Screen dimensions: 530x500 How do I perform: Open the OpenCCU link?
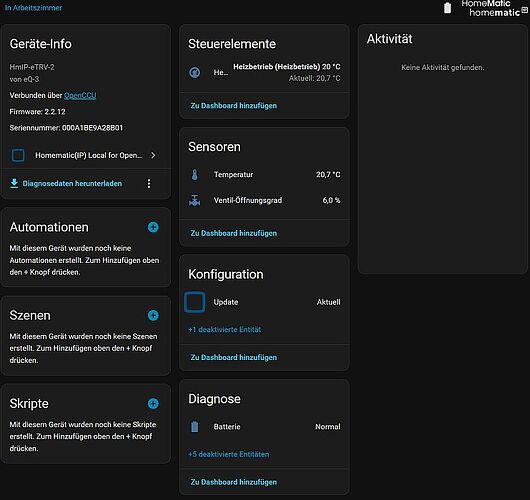click(80, 95)
